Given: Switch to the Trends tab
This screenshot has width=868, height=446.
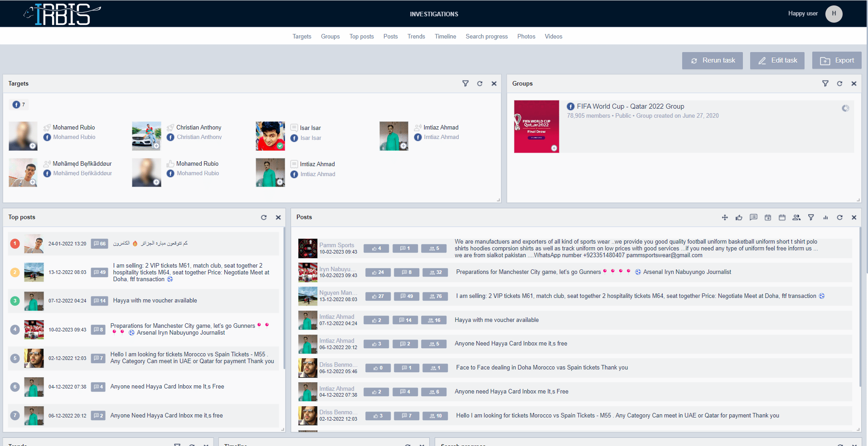Looking at the screenshot, I should click(x=416, y=36).
